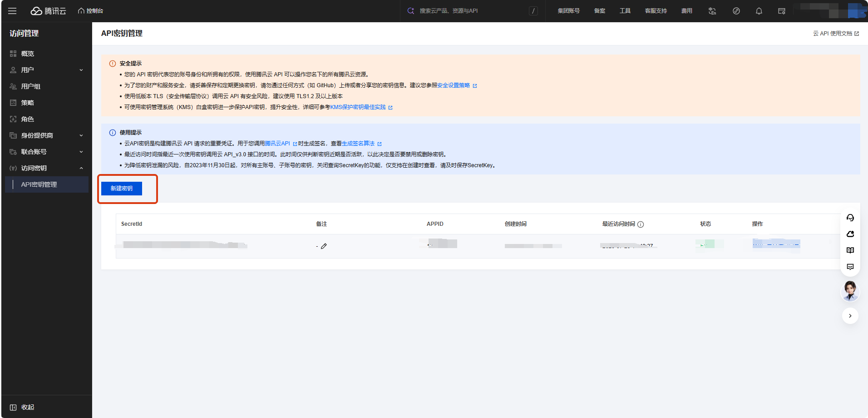Open KMS保护密钥最佳实践 link

[x=358, y=107]
